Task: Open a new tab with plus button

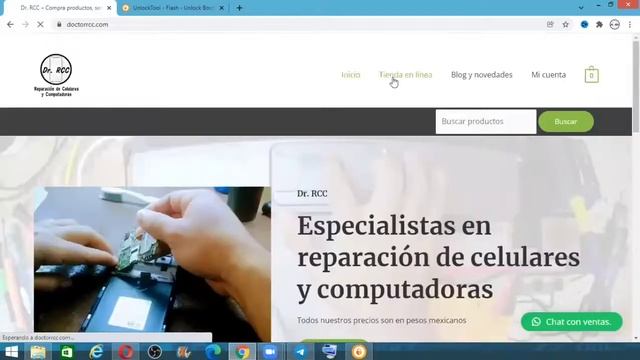Action: (x=240, y=8)
